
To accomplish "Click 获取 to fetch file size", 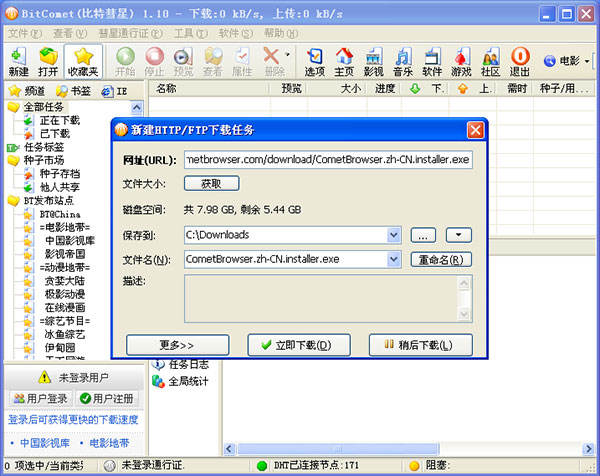I will click(x=212, y=183).
